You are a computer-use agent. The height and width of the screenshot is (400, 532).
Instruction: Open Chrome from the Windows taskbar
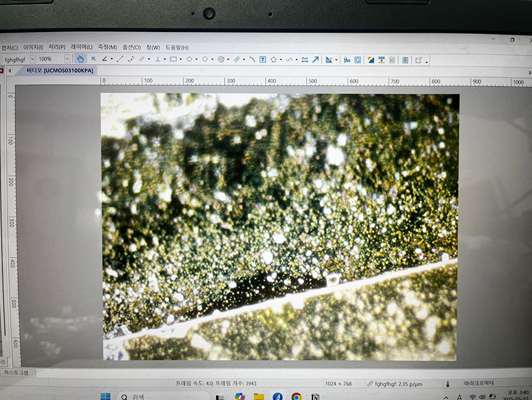coord(297,397)
